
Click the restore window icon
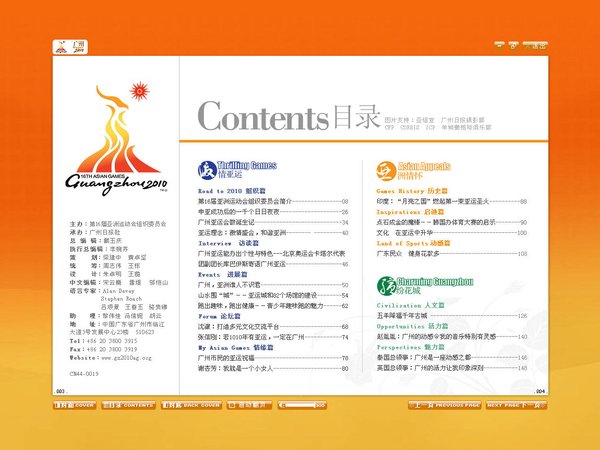point(513,45)
